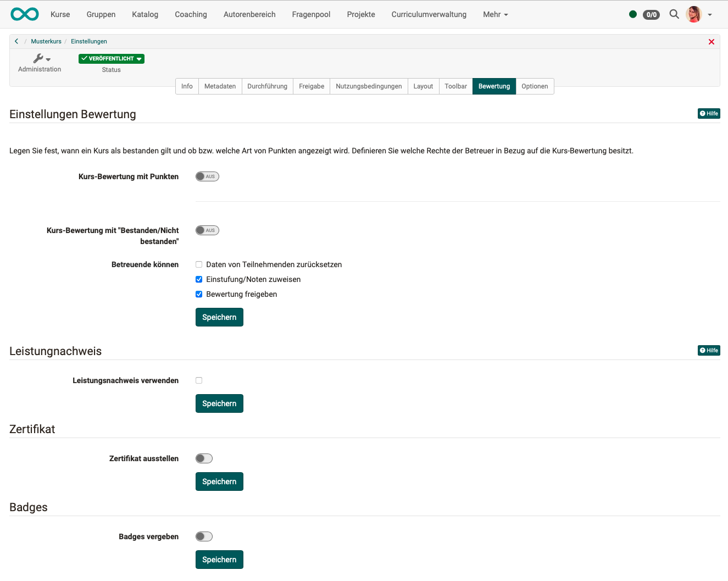728x581 pixels.
Task: Click the OpenOLAT infinity logo
Action: [24, 14]
